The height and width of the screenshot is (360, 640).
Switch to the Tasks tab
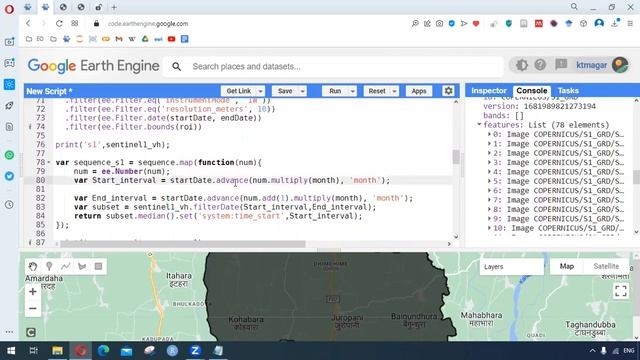click(568, 91)
